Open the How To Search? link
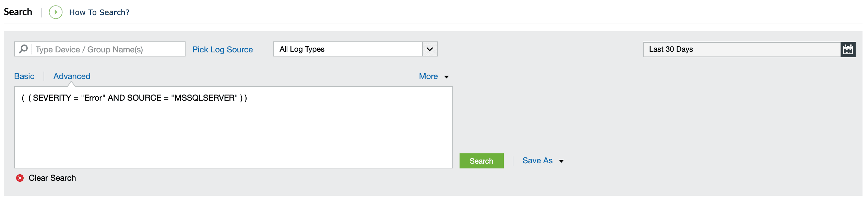The image size is (868, 203). tap(99, 12)
